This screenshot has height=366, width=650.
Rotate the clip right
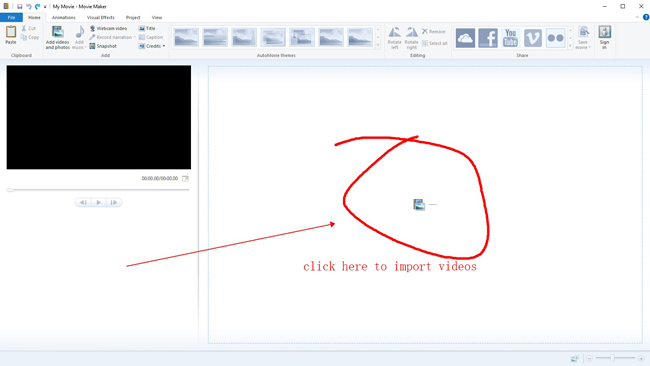[411, 38]
